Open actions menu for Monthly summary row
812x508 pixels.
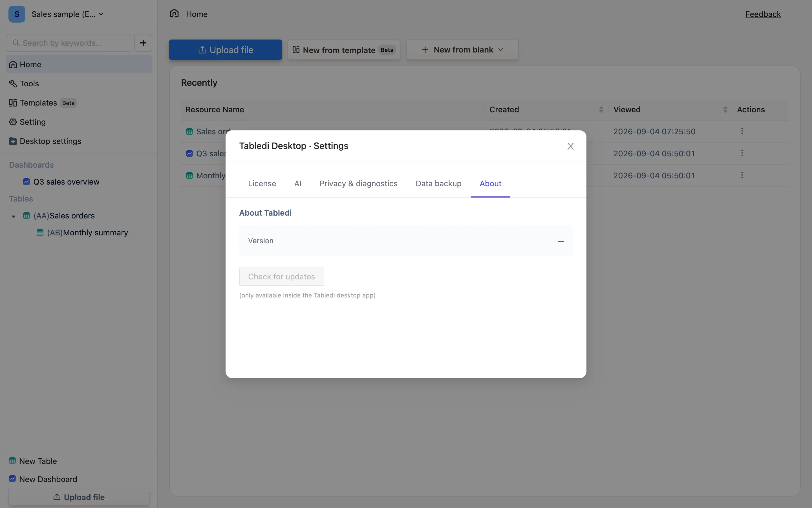click(742, 175)
